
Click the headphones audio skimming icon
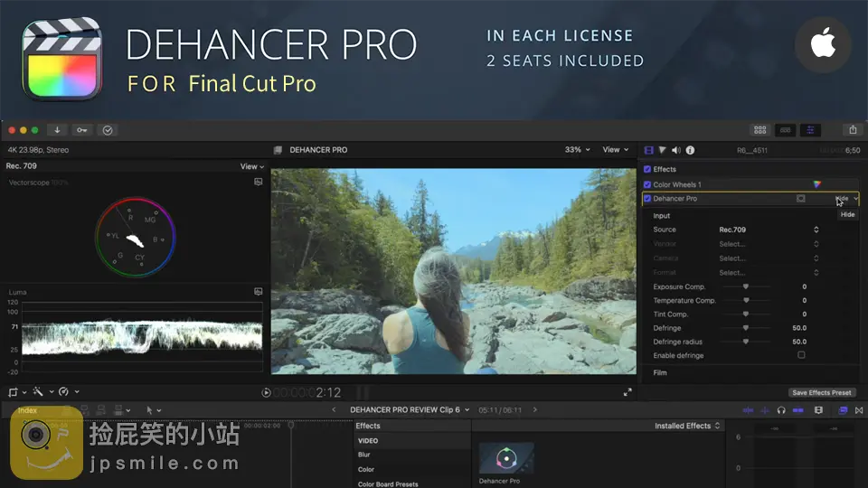781,410
